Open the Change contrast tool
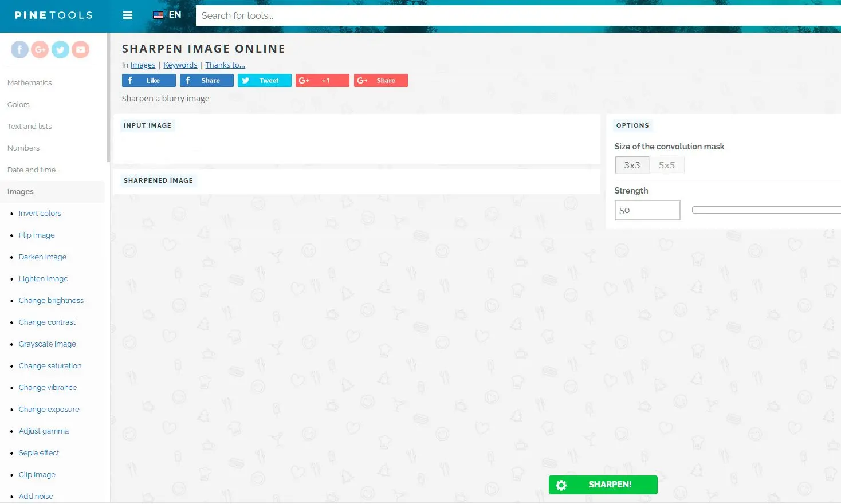This screenshot has width=841, height=504. (47, 322)
